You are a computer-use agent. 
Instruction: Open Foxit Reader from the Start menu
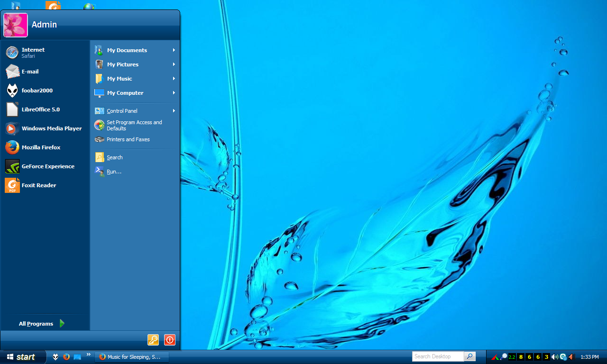click(38, 185)
